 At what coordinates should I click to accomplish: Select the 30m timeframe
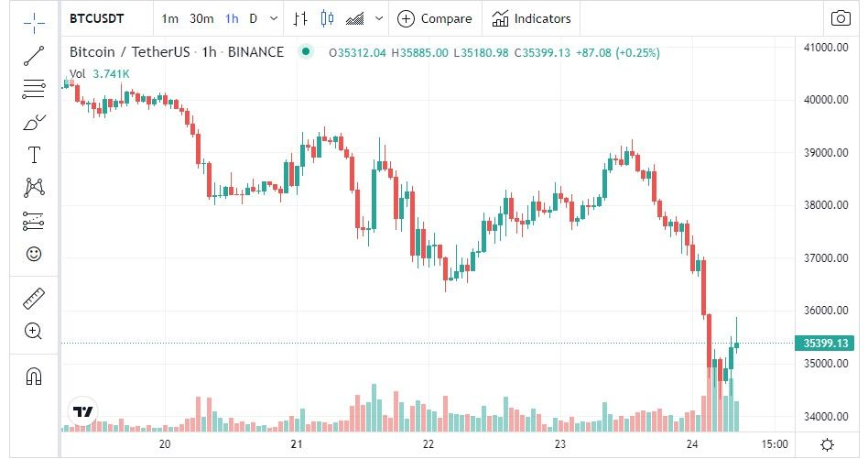201,19
